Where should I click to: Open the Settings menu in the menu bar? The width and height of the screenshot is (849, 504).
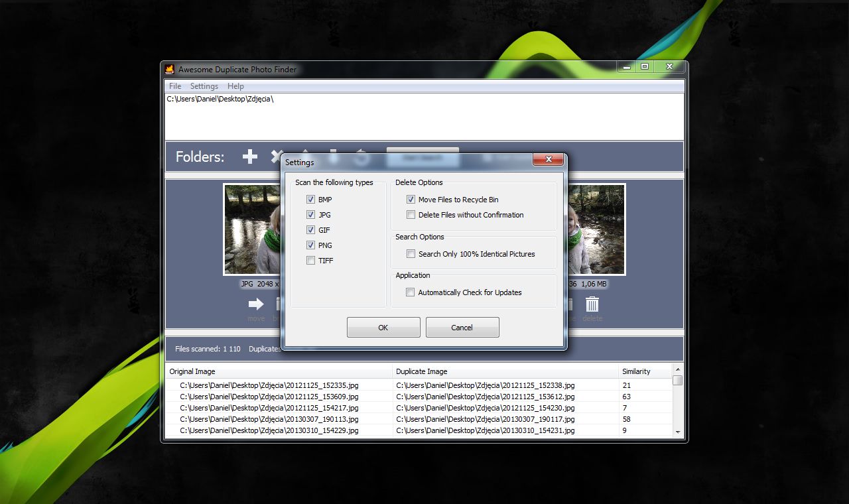point(204,86)
